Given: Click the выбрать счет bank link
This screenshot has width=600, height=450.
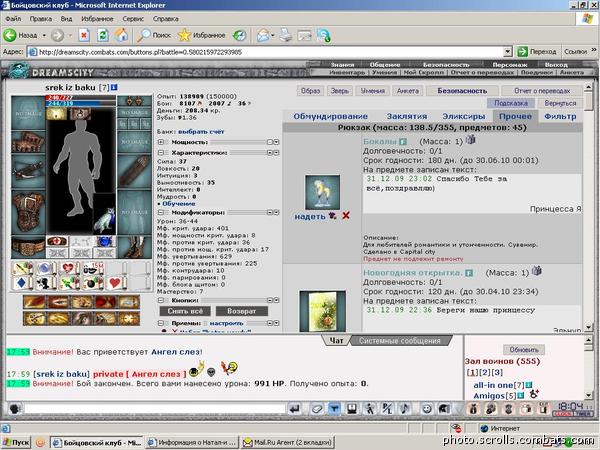Looking at the screenshot, I should pyautogui.click(x=201, y=132).
